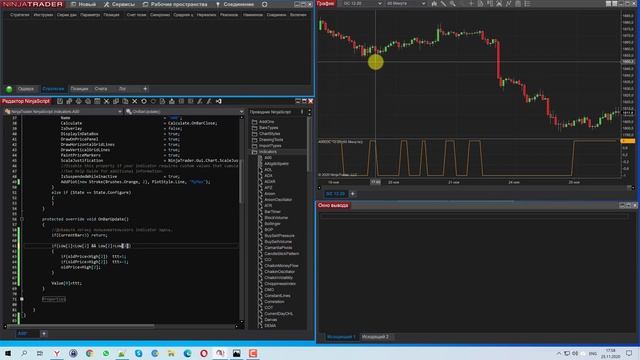Open the ChartStyles folder in explorer
The height and width of the screenshot is (360, 640).
tap(269, 133)
